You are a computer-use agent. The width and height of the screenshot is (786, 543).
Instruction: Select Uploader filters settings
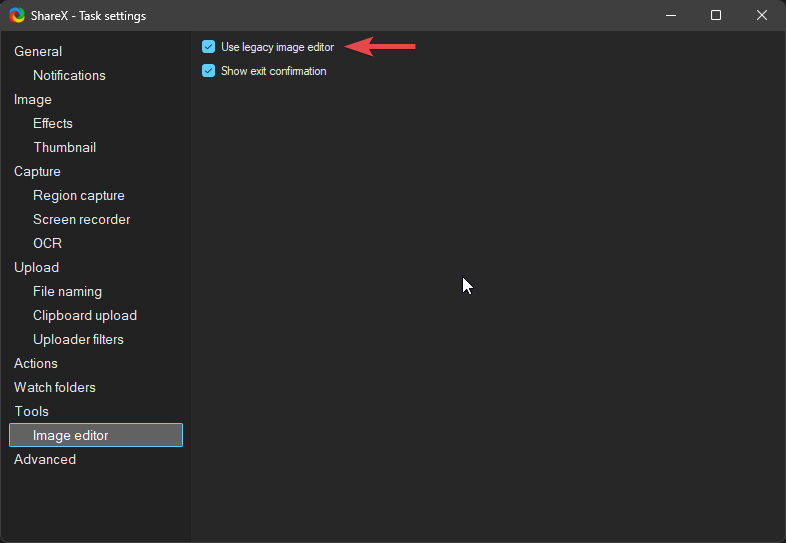click(x=78, y=339)
